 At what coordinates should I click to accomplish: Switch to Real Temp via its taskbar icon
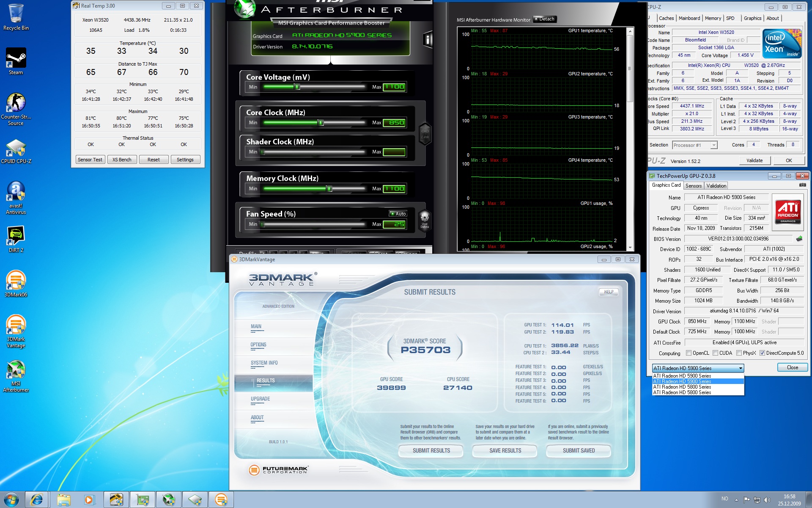click(x=116, y=500)
